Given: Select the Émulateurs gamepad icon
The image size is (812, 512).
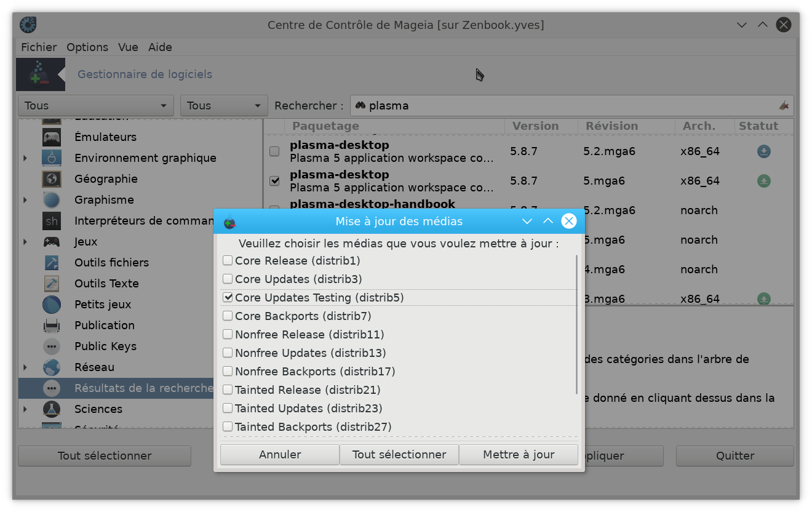Looking at the screenshot, I should pos(52,137).
